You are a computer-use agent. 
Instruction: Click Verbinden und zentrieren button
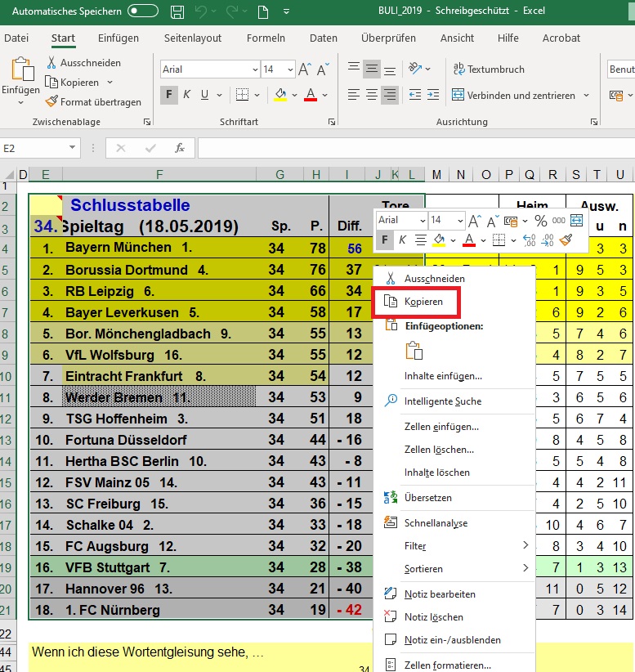pyautogui.click(x=513, y=95)
